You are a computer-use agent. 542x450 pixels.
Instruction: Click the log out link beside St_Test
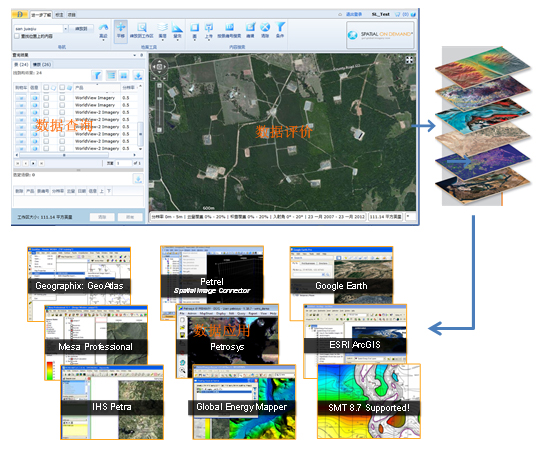point(354,14)
